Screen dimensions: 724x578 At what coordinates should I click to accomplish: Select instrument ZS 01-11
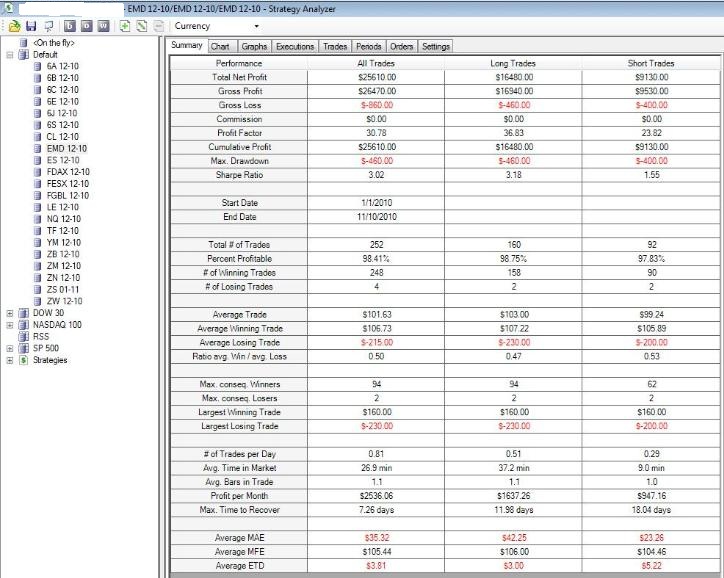coord(63,290)
